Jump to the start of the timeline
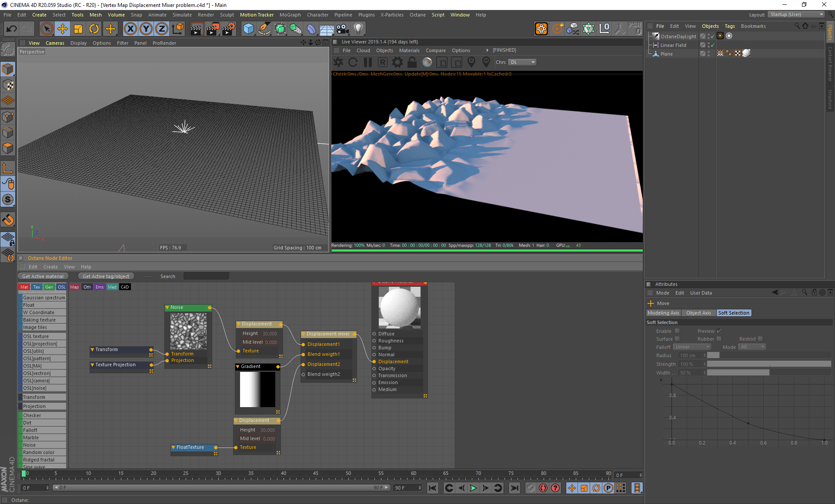835x504 pixels. pyautogui.click(x=433, y=488)
